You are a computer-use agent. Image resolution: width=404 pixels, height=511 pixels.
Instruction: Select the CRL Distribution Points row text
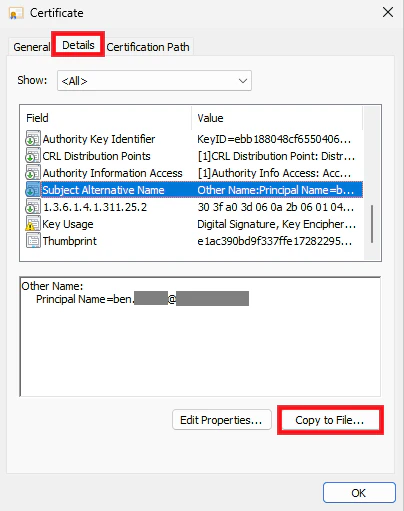[96, 156]
